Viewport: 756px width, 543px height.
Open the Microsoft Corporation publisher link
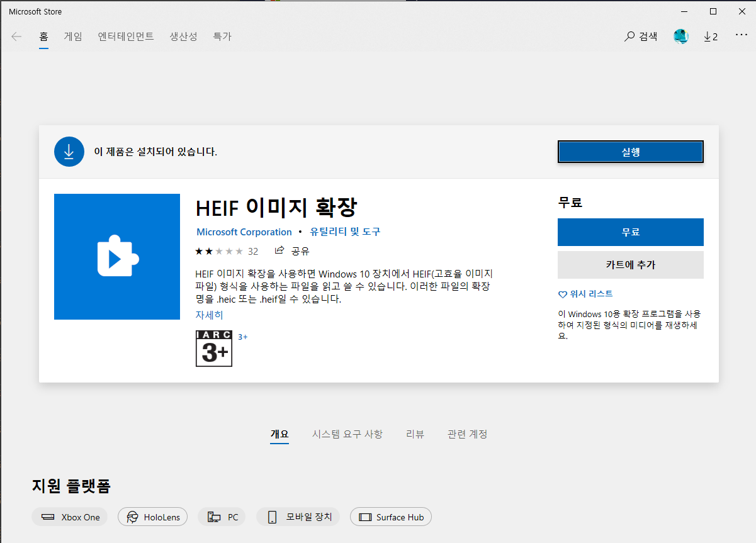[x=244, y=232]
